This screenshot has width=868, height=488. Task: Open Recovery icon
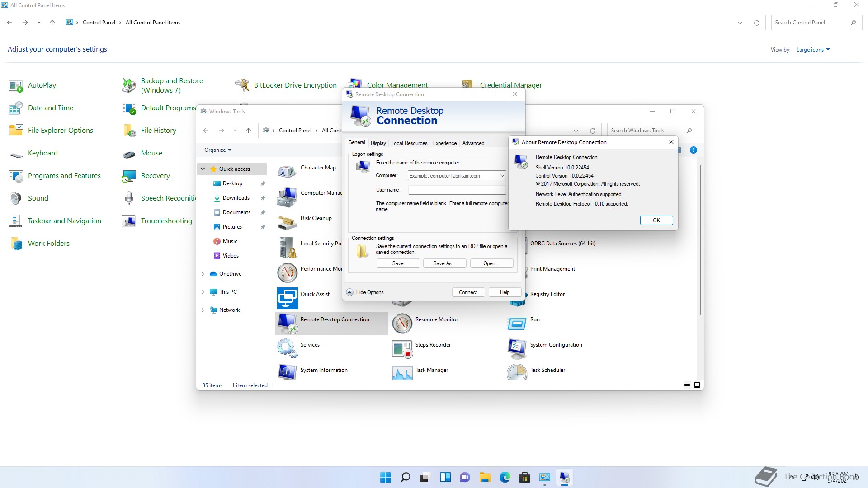click(x=129, y=176)
